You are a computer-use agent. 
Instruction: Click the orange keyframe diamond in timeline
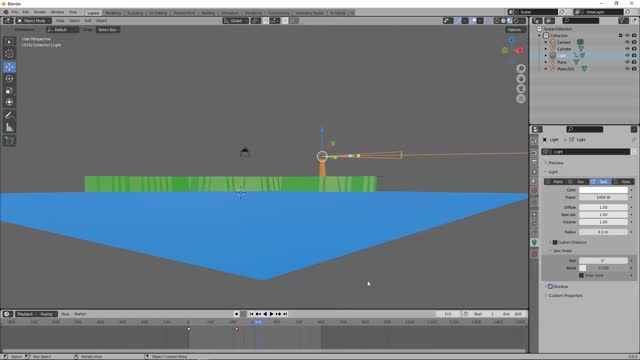[x=237, y=329]
